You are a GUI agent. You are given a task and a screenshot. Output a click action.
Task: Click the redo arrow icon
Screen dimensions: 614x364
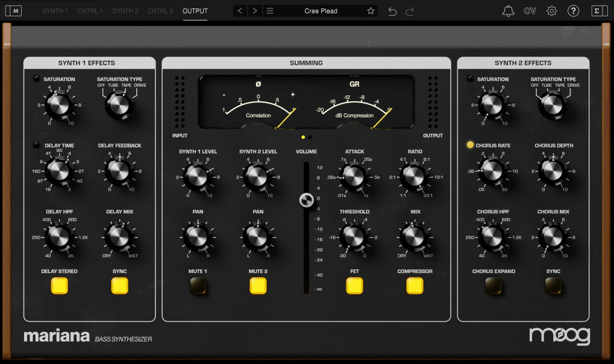point(410,11)
